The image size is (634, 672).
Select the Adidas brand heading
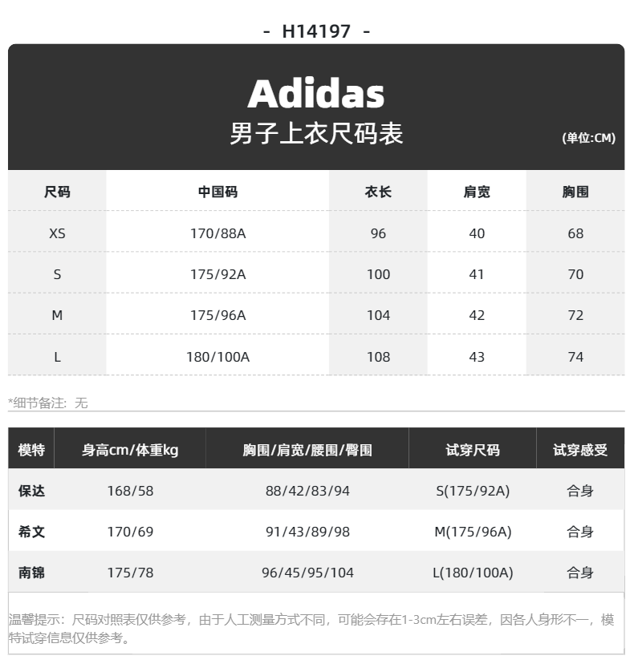click(316, 94)
